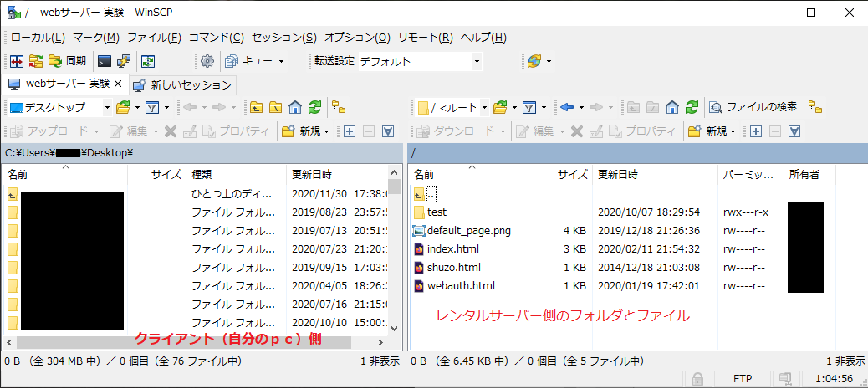Image resolution: width=868 pixels, height=389 pixels.
Task: Go to local root directory icon
Action: tap(276, 107)
